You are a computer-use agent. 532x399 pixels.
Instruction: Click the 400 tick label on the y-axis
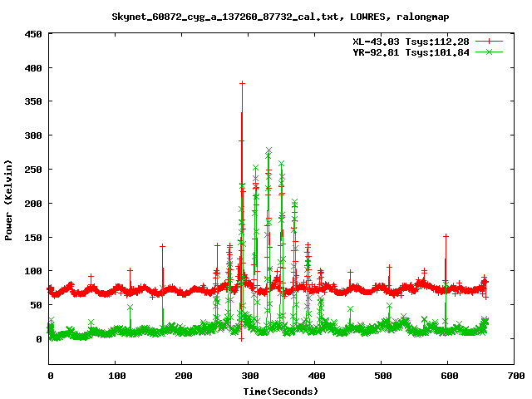pyautogui.click(x=33, y=68)
